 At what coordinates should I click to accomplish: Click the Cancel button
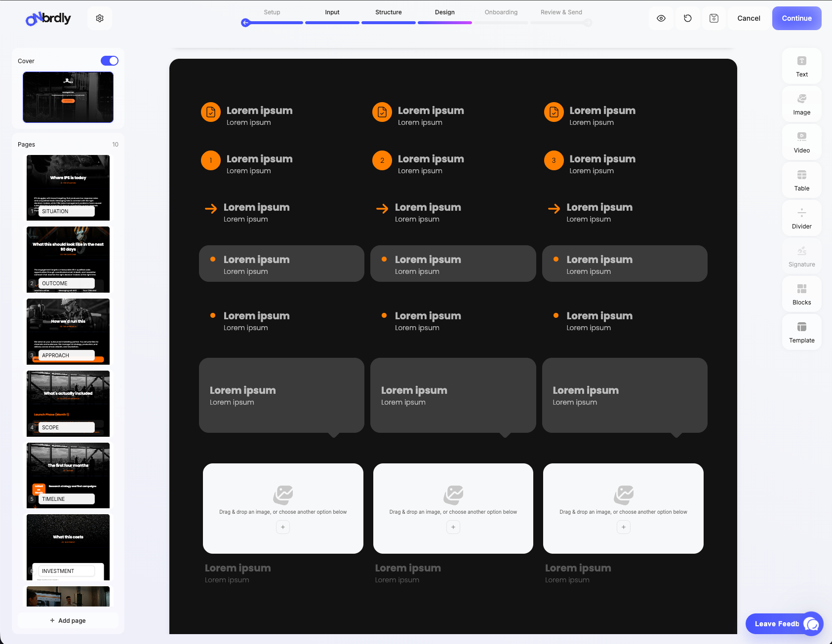coord(749,18)
